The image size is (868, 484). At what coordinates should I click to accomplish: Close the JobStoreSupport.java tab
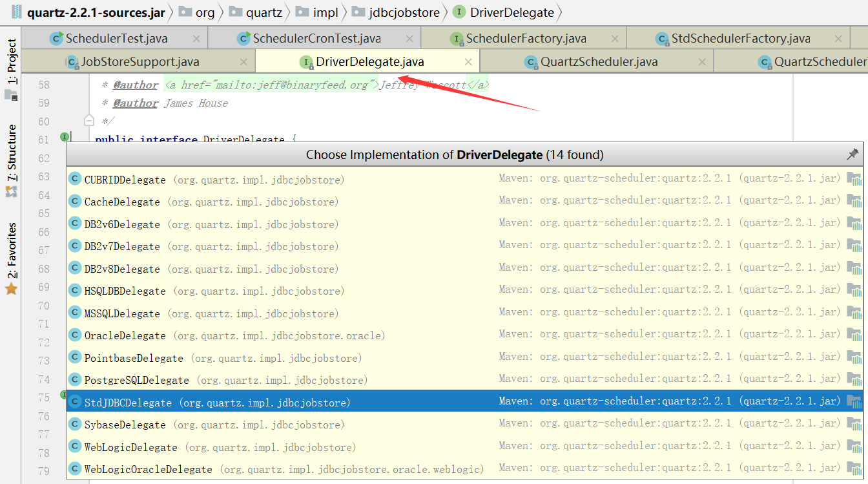click(243, 62)
